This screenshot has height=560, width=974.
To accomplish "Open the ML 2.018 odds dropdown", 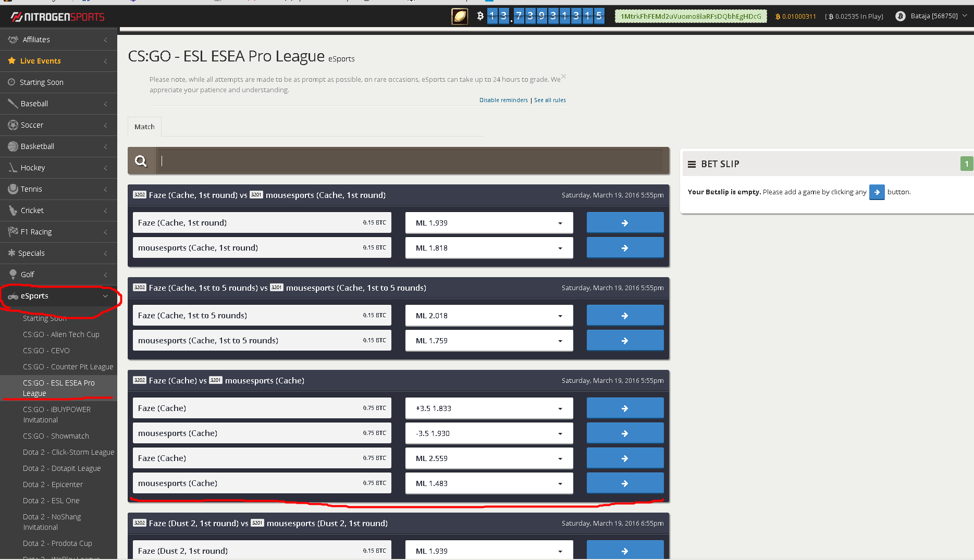I will click(x=489, y=316).
